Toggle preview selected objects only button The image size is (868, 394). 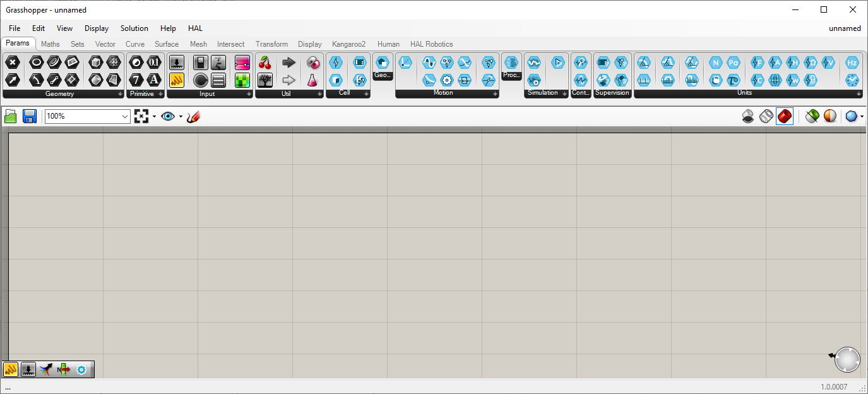pyautogui.click(x=812, y=116)
